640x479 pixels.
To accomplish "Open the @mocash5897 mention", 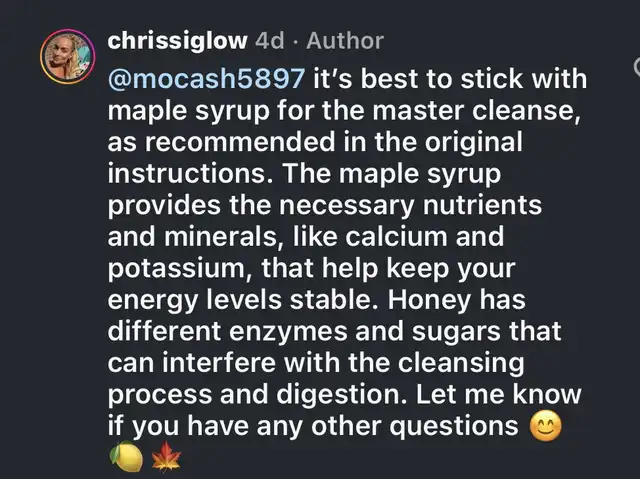I will pos(207,78).
